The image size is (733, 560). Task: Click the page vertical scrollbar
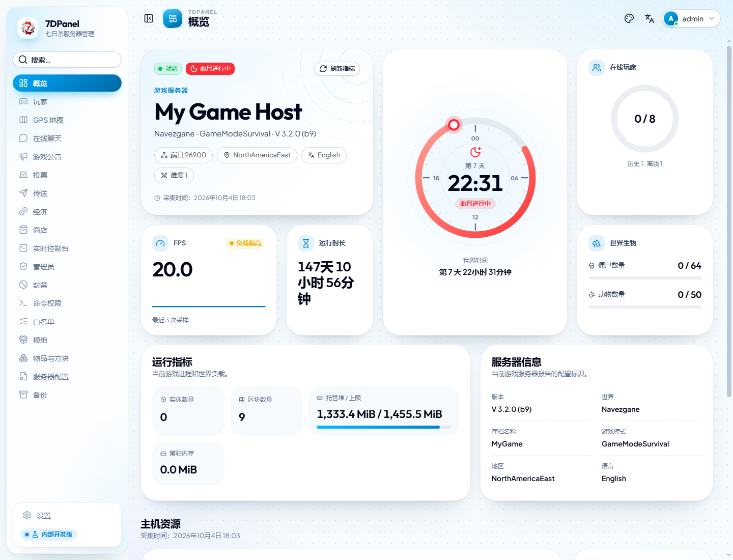pos(729,221)
